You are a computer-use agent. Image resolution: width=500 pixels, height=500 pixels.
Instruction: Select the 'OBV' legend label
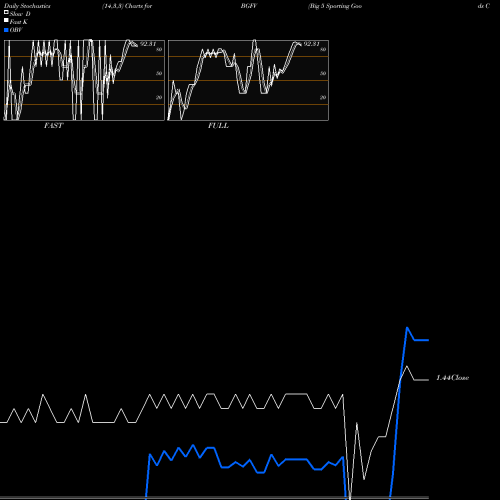pyautogui.click(x=16, y=30)
